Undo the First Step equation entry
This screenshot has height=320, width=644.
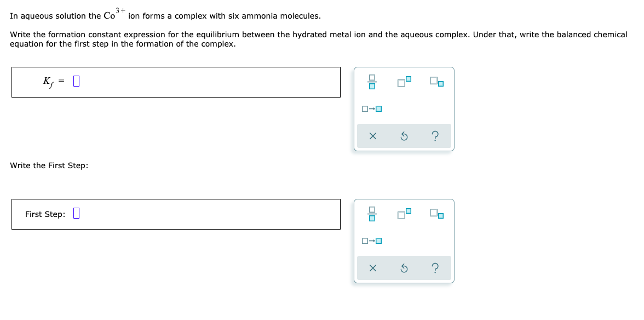404,268
